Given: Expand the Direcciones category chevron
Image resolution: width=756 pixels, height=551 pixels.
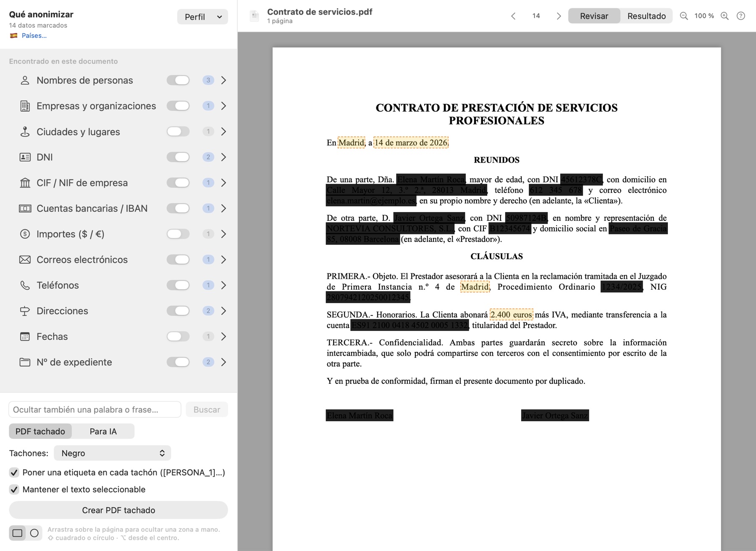Looking at the screenshot, I should tap(224, 311).
